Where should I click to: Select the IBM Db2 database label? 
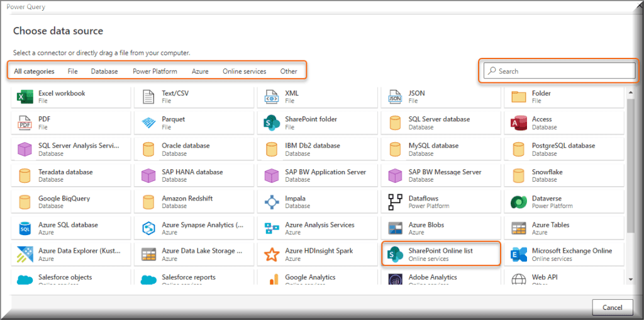point(313,145)
